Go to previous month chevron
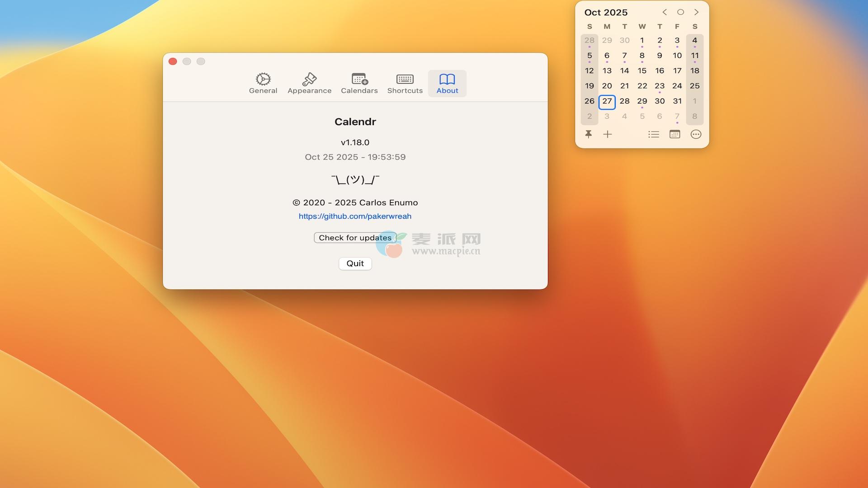This screenshot has height=488, width=868. click(665, 12)
